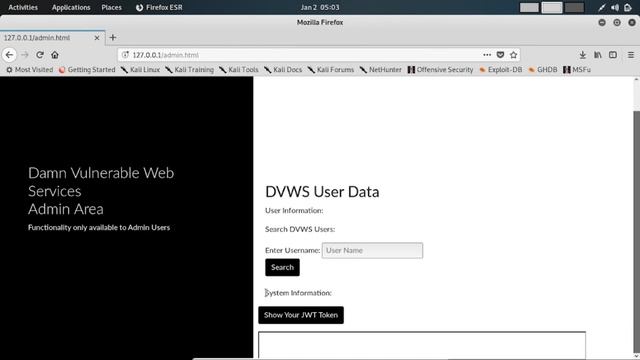Open the MSFu bookmark
This screenshot has height=360, width=640.
point(577,70)
